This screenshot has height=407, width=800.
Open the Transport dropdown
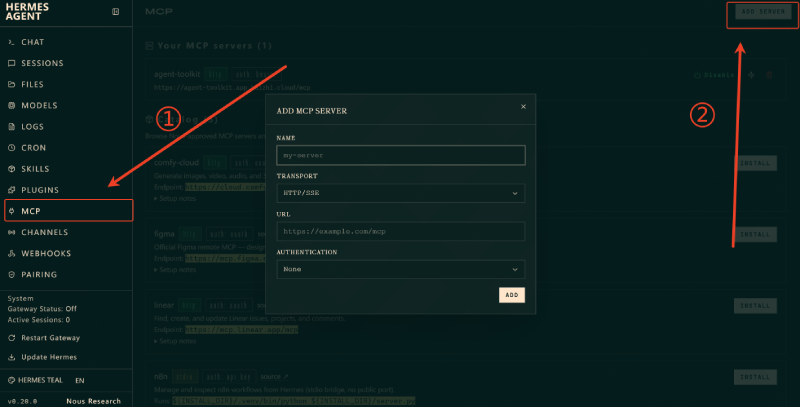point(401,193)
